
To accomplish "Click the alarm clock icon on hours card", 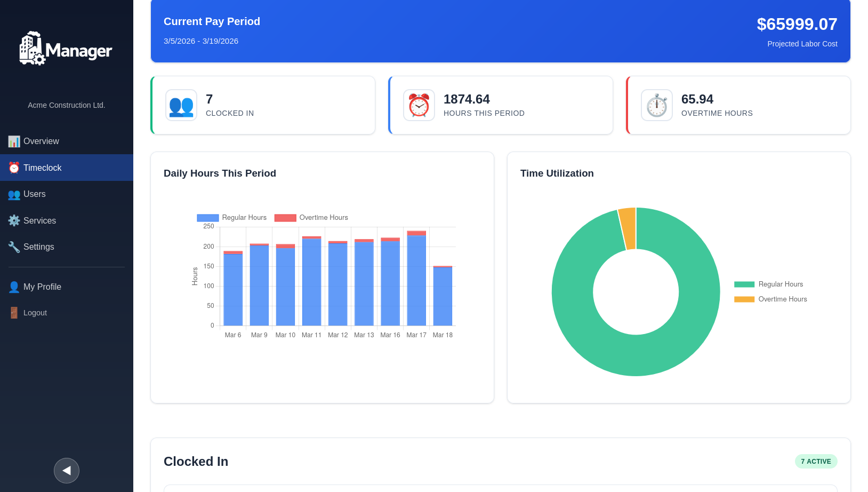I will point(419,105).
